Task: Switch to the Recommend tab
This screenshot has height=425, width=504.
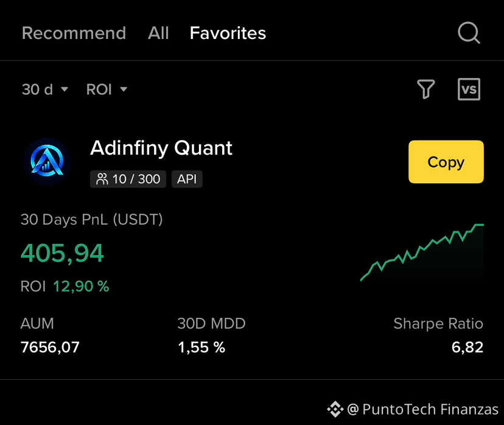Action: pos(74,33)
